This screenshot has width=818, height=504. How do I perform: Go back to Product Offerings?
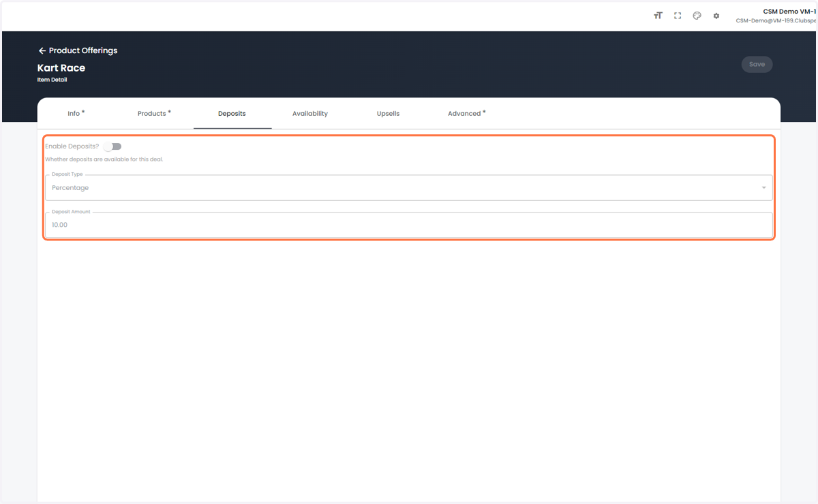coord(78,50)
